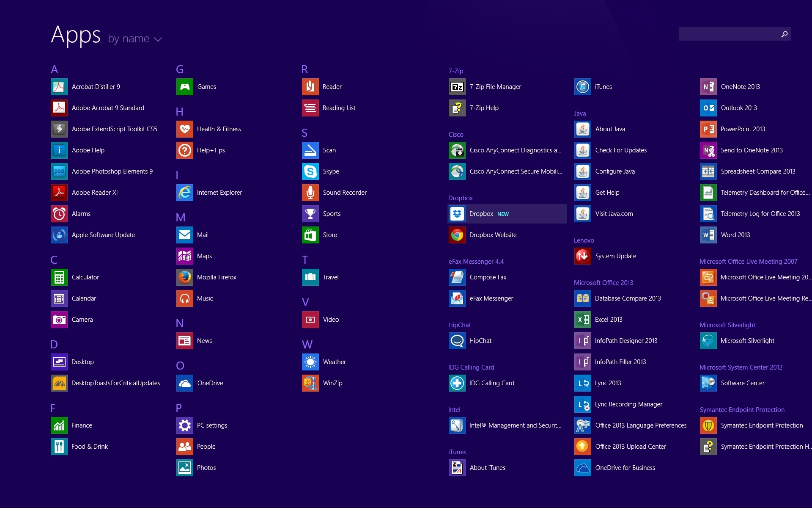Open the Desktop tile entry
812x508 pixels.
(72, 362)
